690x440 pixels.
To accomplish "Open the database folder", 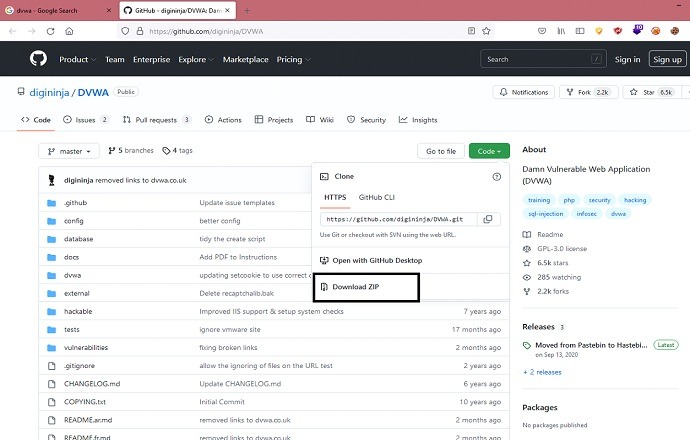I will pyautogui.click(x=78, y=239).
